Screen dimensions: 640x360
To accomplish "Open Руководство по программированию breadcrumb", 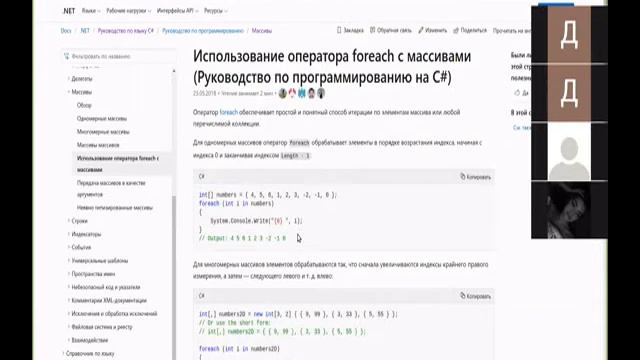I will [x=203, y=31].
